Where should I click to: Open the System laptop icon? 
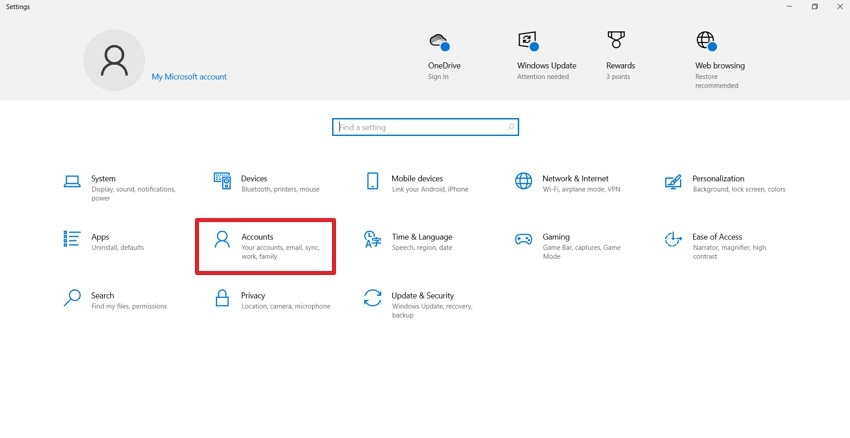(72, 181)
